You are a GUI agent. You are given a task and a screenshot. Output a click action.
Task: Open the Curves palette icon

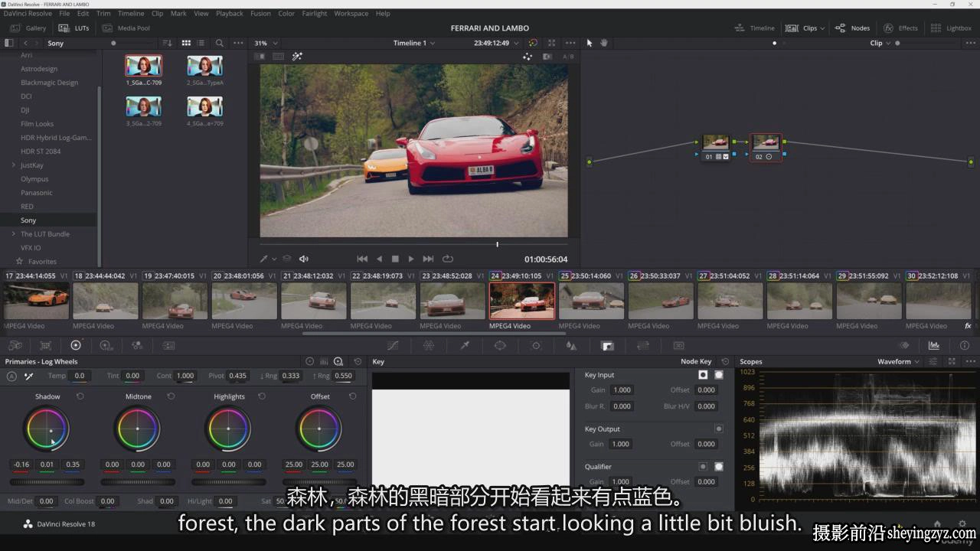[x=393, y=345]
